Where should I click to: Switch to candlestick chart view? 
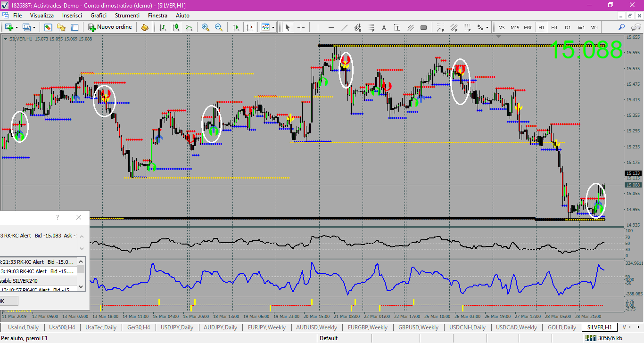[176, 27]
